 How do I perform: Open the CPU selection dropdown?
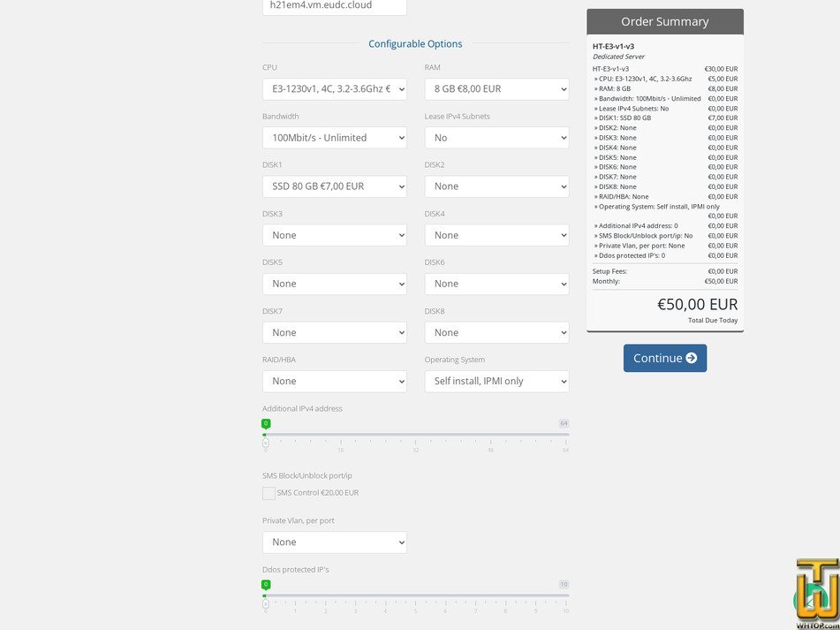click(x=334, y=88)
